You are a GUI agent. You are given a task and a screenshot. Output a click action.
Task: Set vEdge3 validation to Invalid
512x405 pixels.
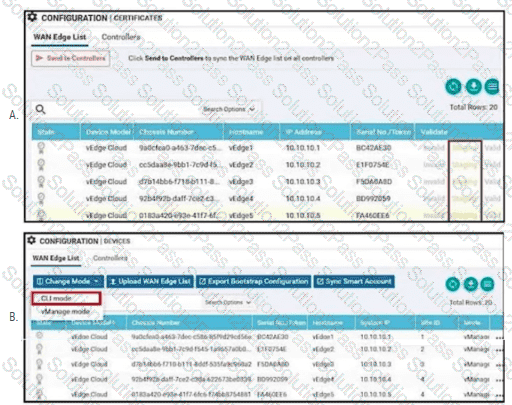click(x=434, y=182)
